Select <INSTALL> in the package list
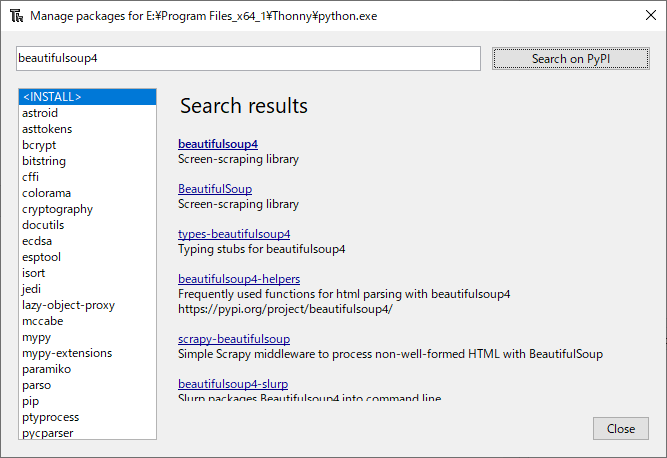This screenshot has height=458, width=667. click(x=88, y=97)
